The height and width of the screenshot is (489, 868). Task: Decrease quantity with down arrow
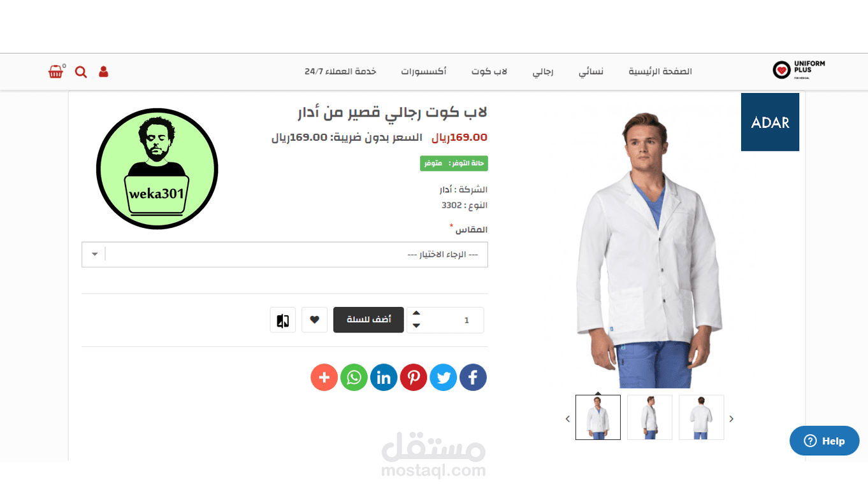click(416, 326)
